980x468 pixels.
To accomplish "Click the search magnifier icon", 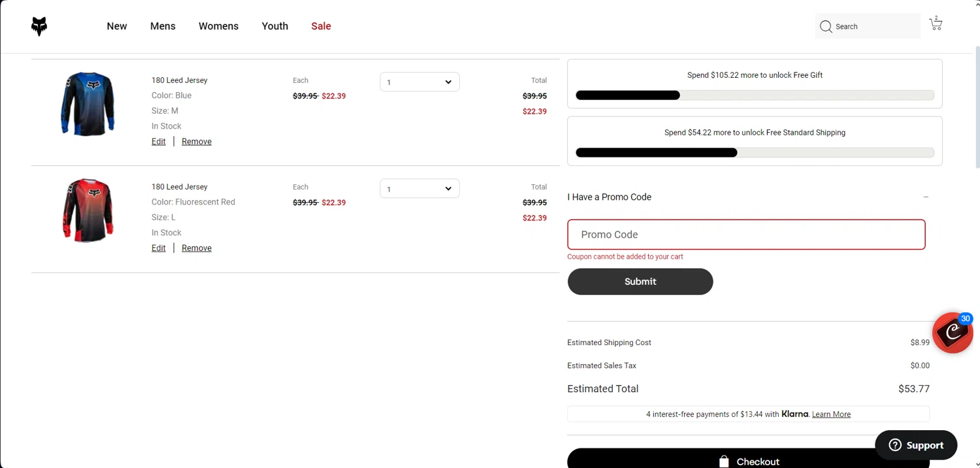I will coord(826,27).
